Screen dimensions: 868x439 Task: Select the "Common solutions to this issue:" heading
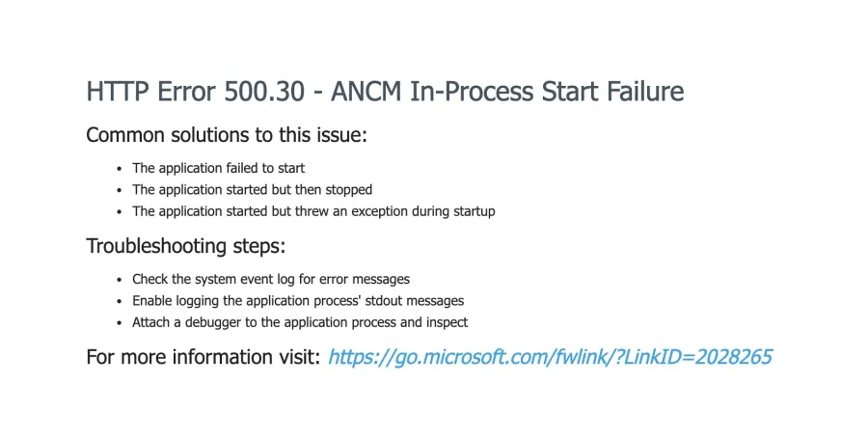227,135
